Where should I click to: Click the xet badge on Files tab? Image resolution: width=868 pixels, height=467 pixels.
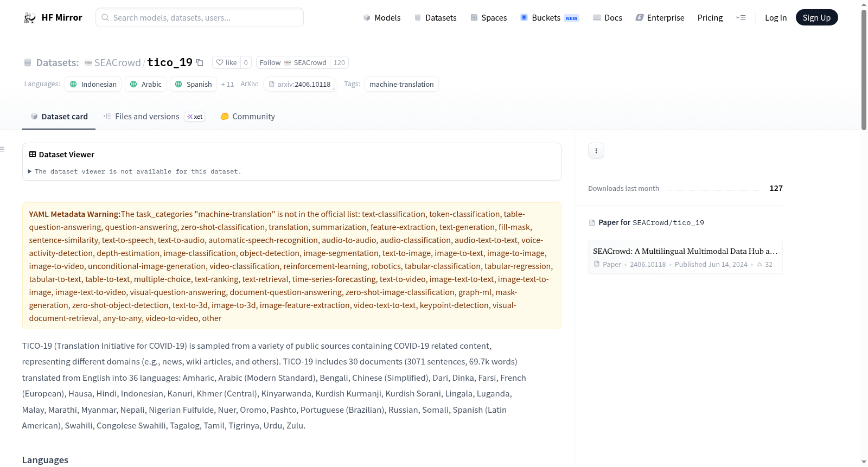(195, 117)
